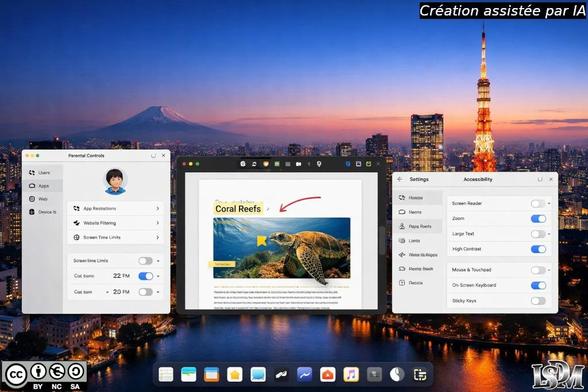This screenshot has width=588, height=392.
Task: Click the small pencil icon beside Coral Reefs
Action: point(268,209)
